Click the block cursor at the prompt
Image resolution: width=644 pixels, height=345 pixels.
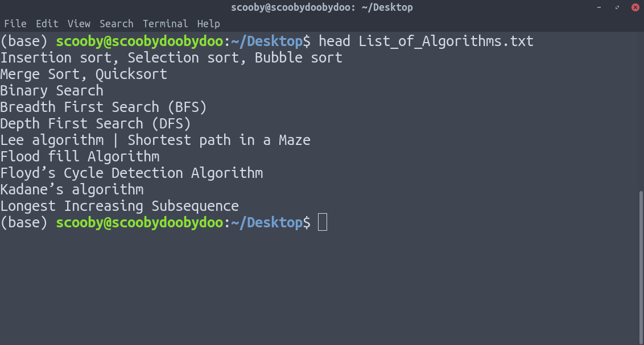(x=323, y=222)
